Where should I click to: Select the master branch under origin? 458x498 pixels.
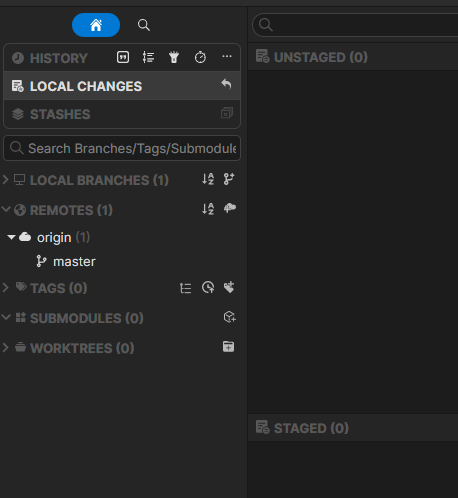pos(74,262)
